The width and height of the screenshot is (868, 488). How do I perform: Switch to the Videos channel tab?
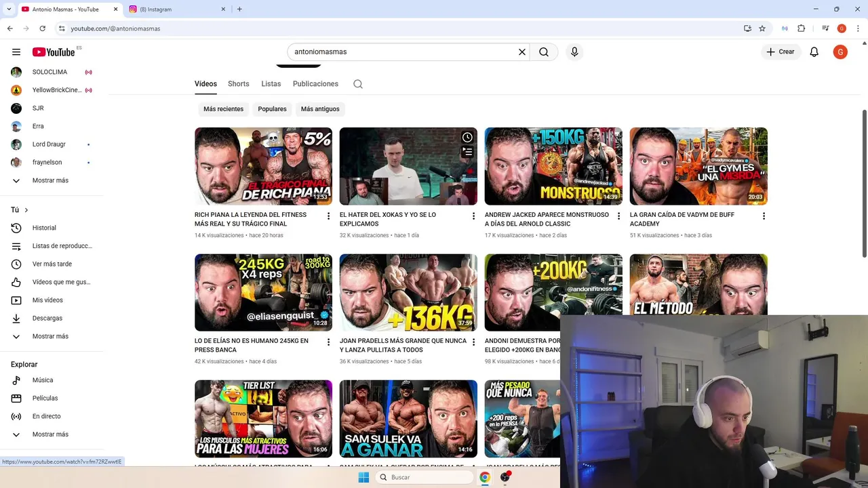point(205,84)
